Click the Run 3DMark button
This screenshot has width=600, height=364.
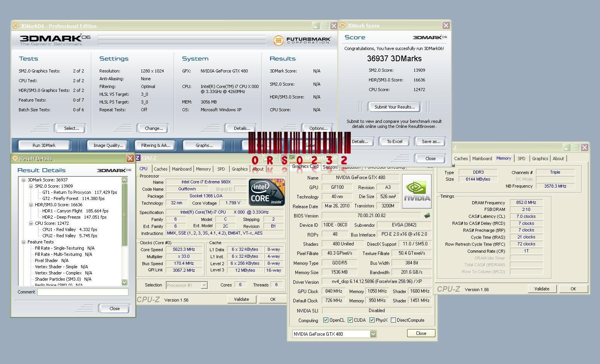coord(44,145)
